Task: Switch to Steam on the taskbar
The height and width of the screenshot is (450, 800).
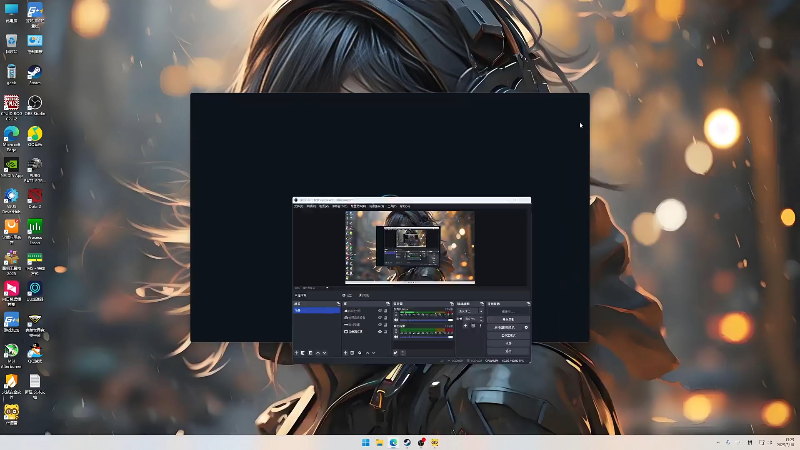Action: tap(407, 442)
